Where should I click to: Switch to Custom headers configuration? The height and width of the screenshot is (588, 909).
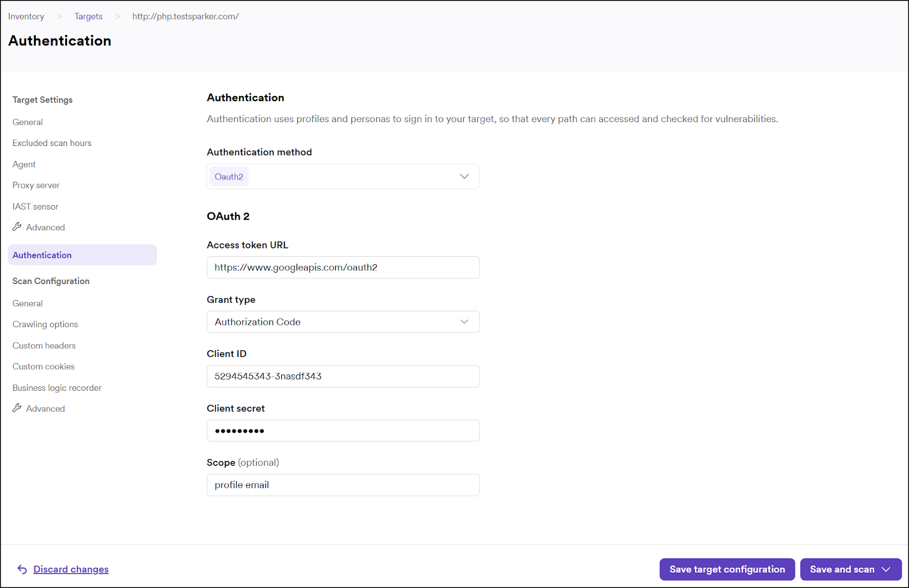(44, 345)
